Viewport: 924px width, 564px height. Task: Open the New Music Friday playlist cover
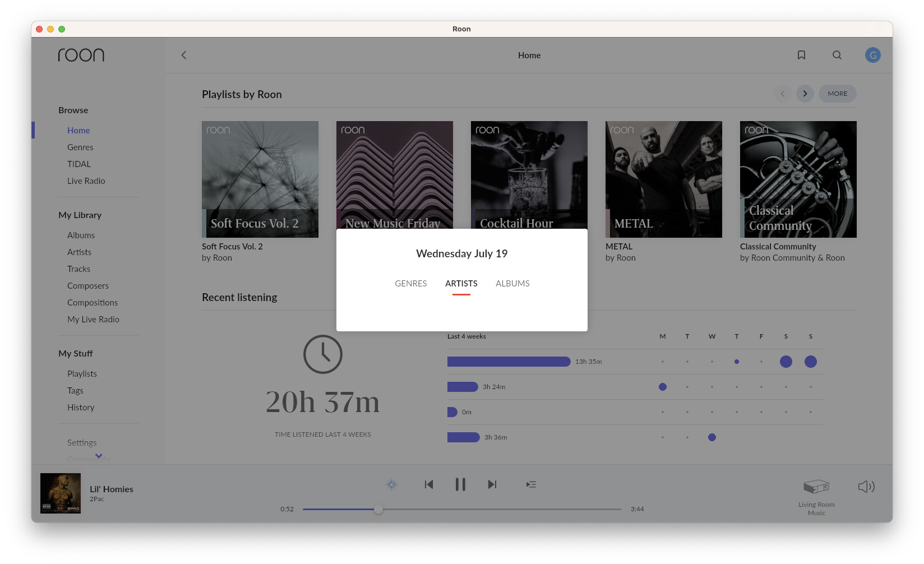point(395,175)
